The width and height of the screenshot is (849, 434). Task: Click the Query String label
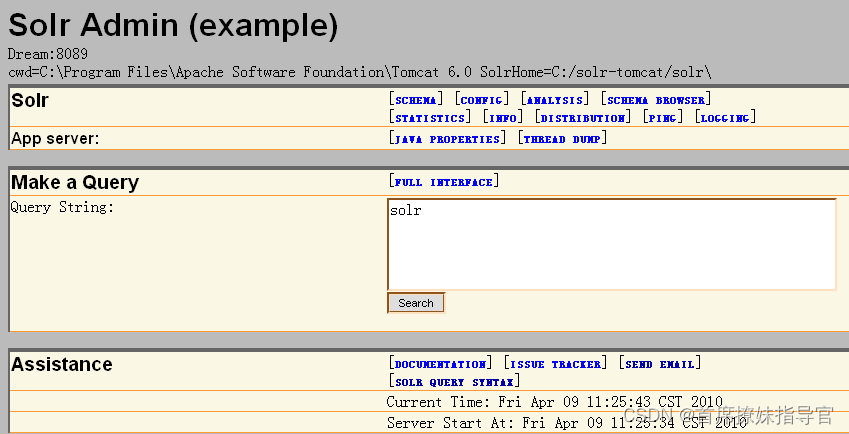click(x=62, y=207)
